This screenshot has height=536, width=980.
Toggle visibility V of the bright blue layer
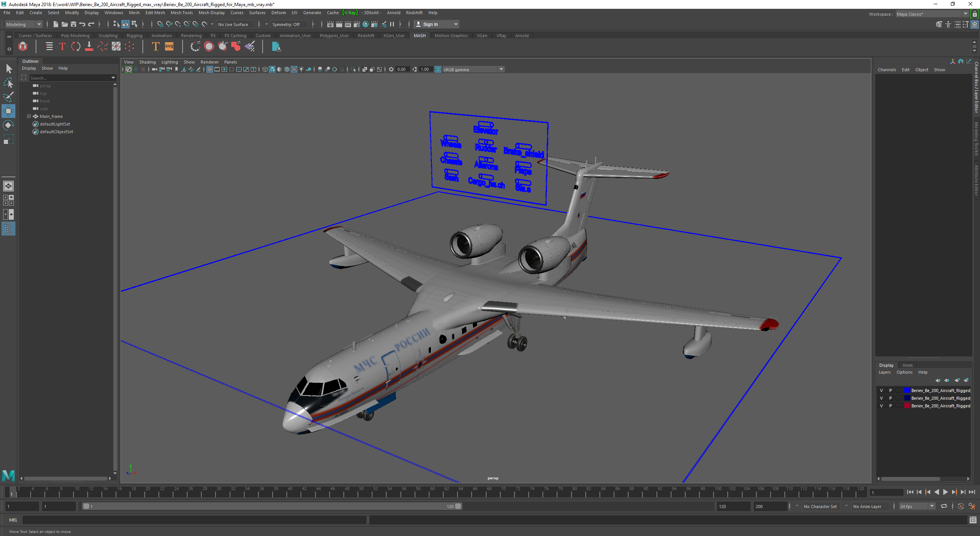tap(882, 391)
